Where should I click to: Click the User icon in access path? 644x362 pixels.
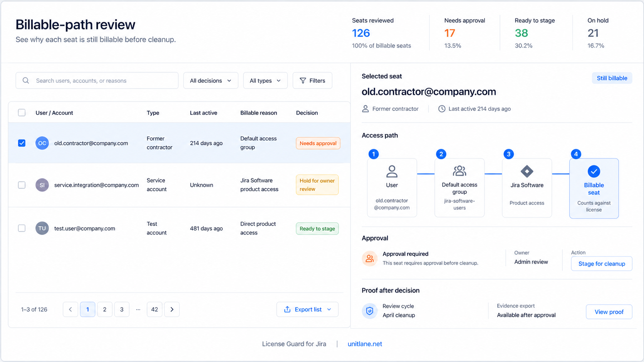(x=392, y=171)
